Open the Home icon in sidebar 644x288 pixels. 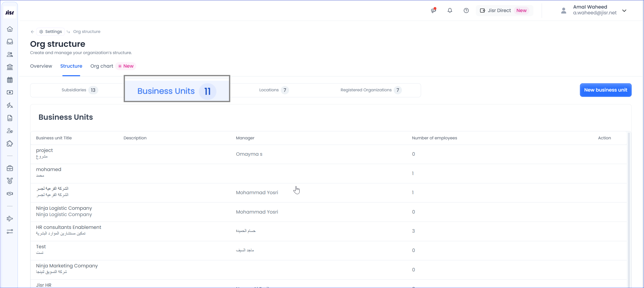[10, 29]
